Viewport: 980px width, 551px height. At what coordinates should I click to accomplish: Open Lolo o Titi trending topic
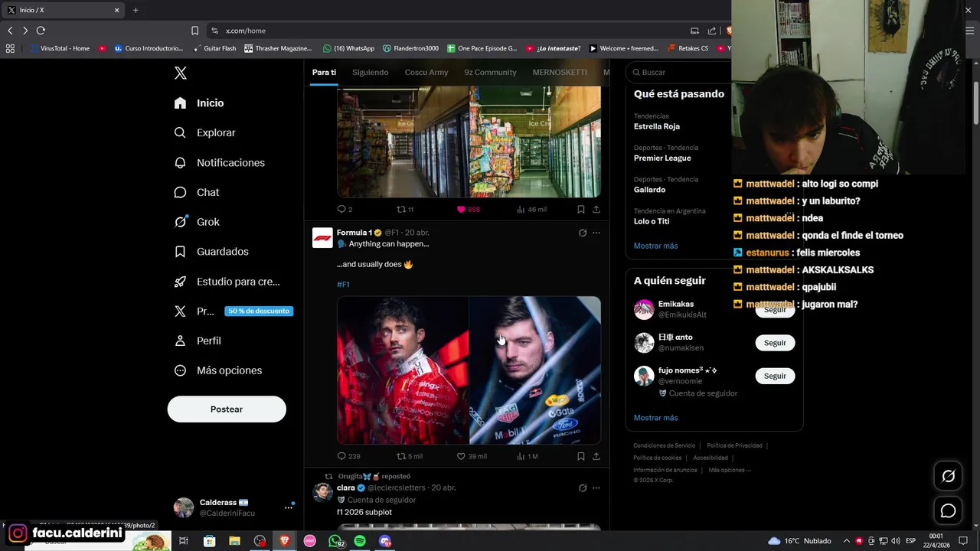[x=652, y=221]
